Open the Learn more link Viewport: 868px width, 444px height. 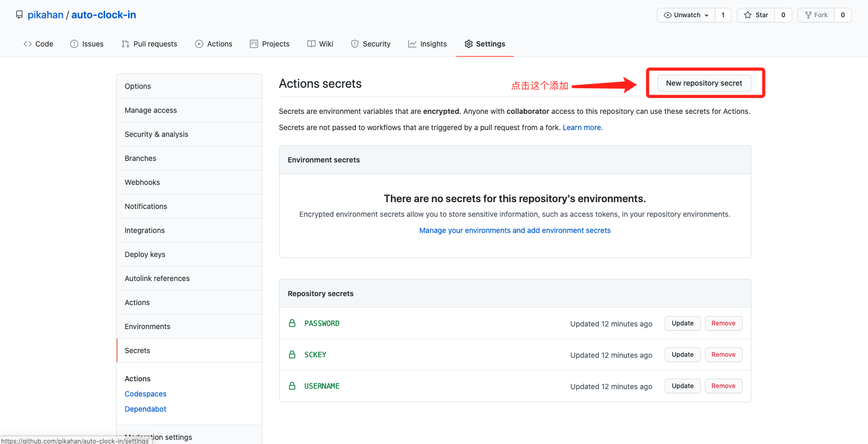pos(582,127)
